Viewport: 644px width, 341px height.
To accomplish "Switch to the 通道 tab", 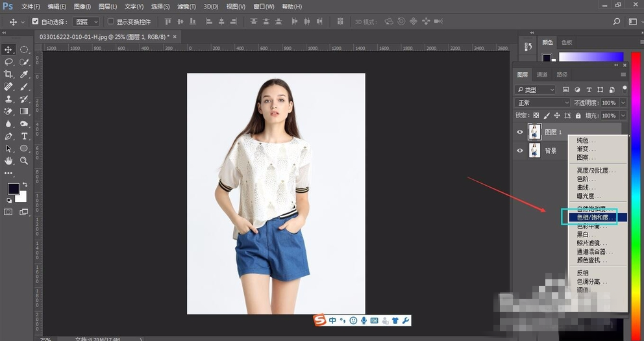I will (542, 75).
